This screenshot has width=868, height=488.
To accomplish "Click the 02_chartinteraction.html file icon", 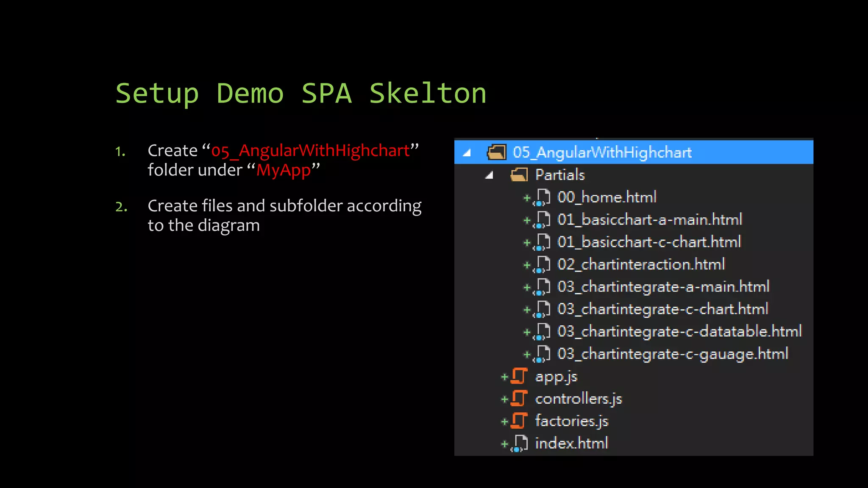I will [x=542, y=264].
